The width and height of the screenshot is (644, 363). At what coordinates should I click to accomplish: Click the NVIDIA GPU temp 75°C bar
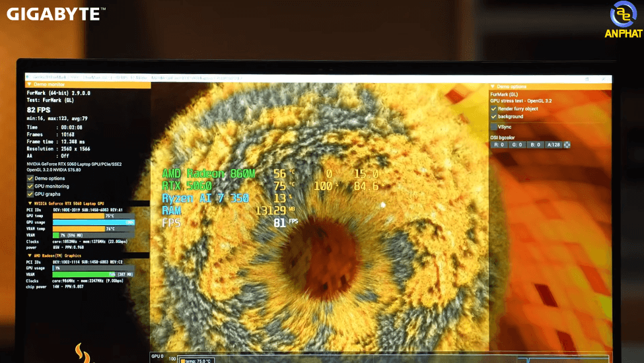click(94, 216)
